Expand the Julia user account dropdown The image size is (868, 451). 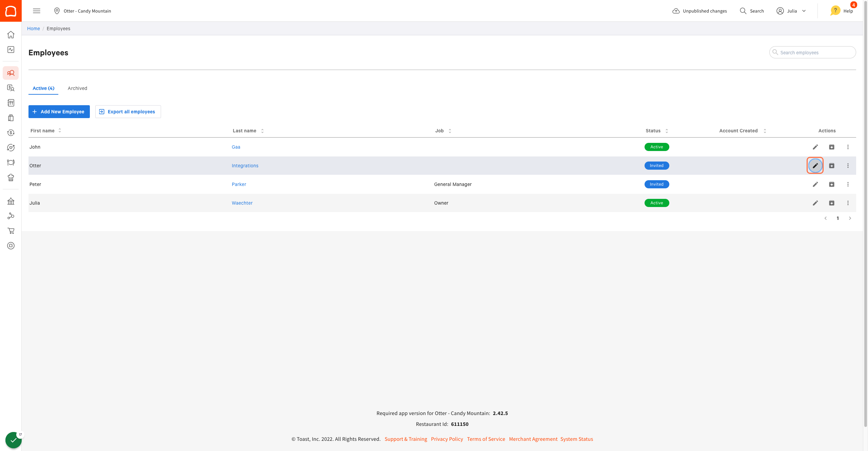(792, 11)
